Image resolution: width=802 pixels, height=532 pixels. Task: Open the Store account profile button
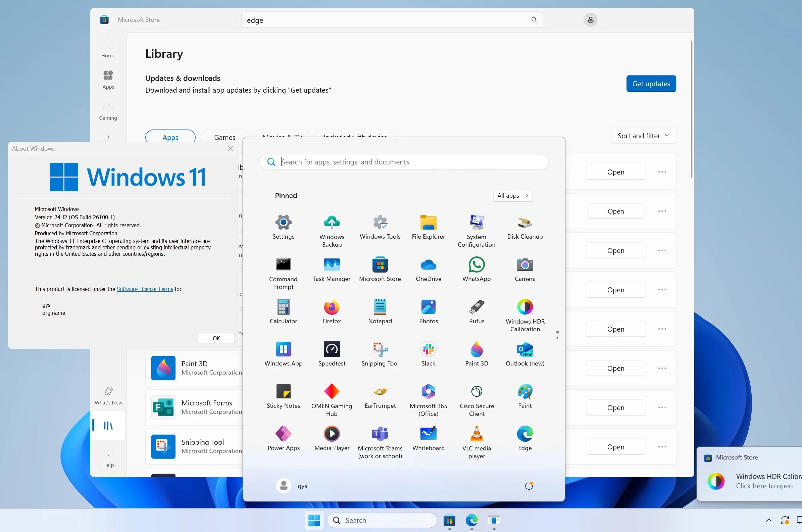(590, 20)
